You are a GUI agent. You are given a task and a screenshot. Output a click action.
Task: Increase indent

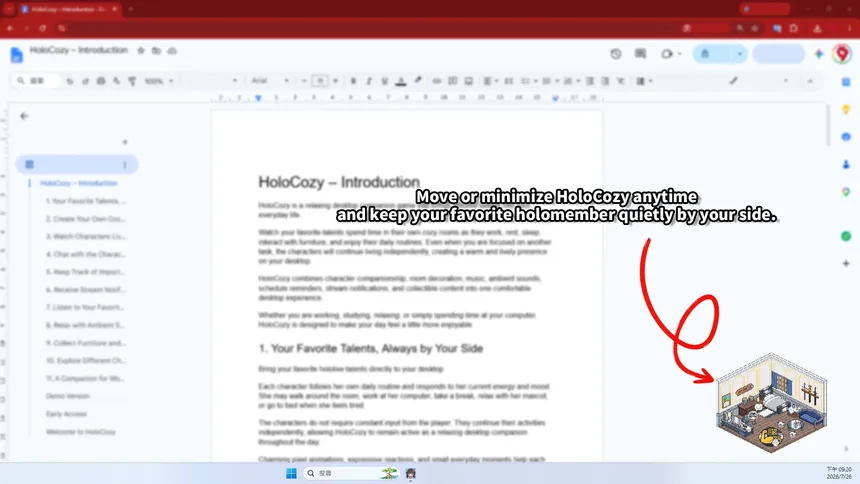(x=605, y=81)
